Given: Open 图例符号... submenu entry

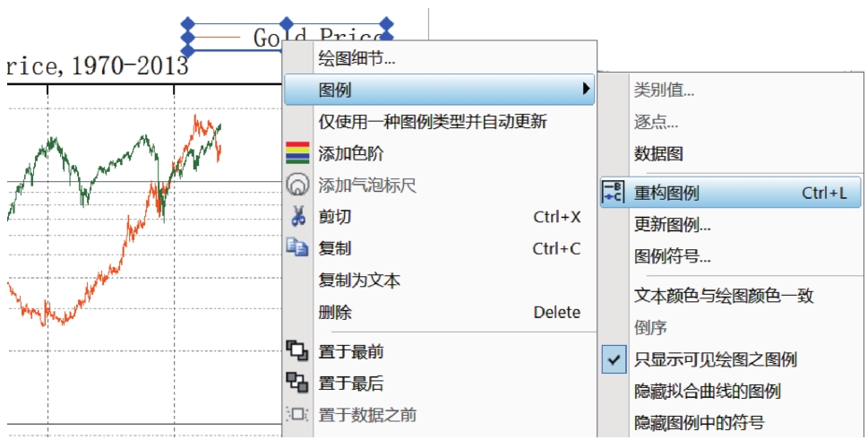Looking at the screenshot, I should (x=731, y=256).
